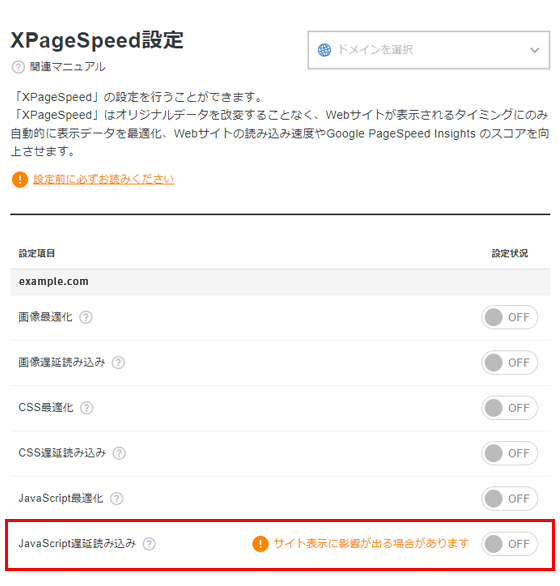Screen dimensions: 560x586
Task: Click the help icon next to JavaScript最適化
Action: tap(117, 499)
